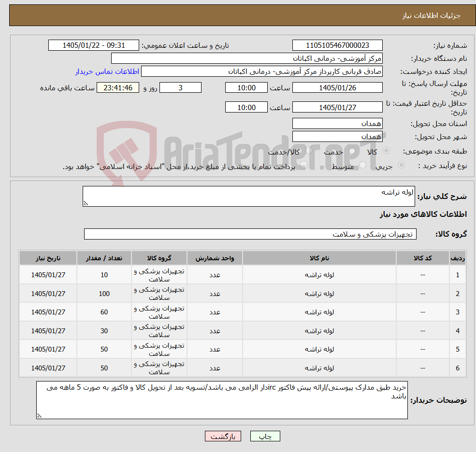Viewport: 476px width, 452px height.
Task: Click the تاریخ نیاز column header
Action: pyautogui.click(x=48, y=258)
